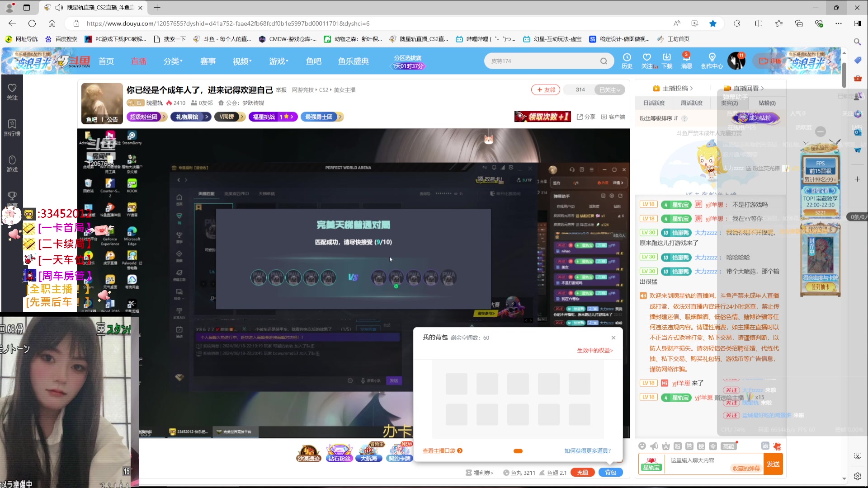
Task: Open 福利券 coupon link
Action: click(480, 473)
